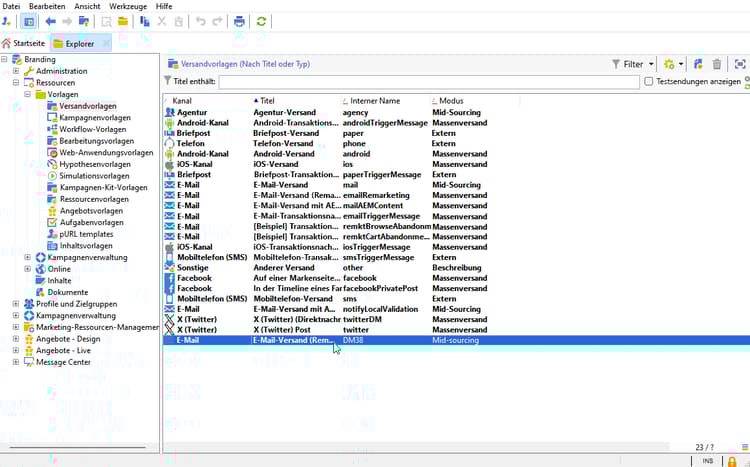Open the Ansicht menu

point(87,6)
